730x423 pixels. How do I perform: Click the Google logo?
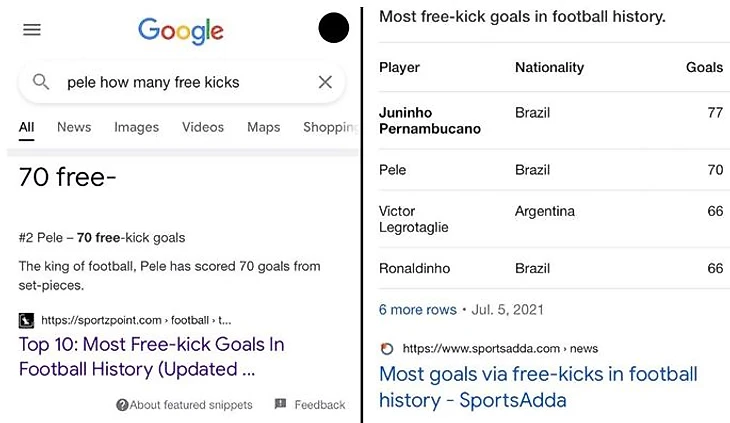pos(181,30)
